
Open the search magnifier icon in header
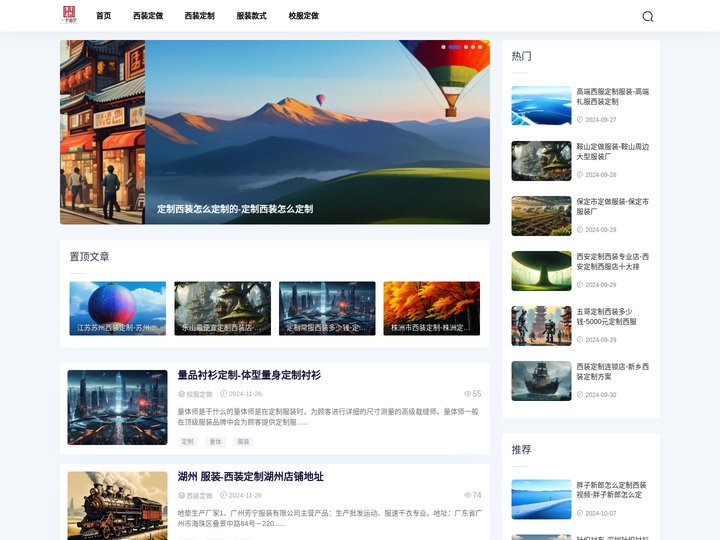(x=647, y=17)
